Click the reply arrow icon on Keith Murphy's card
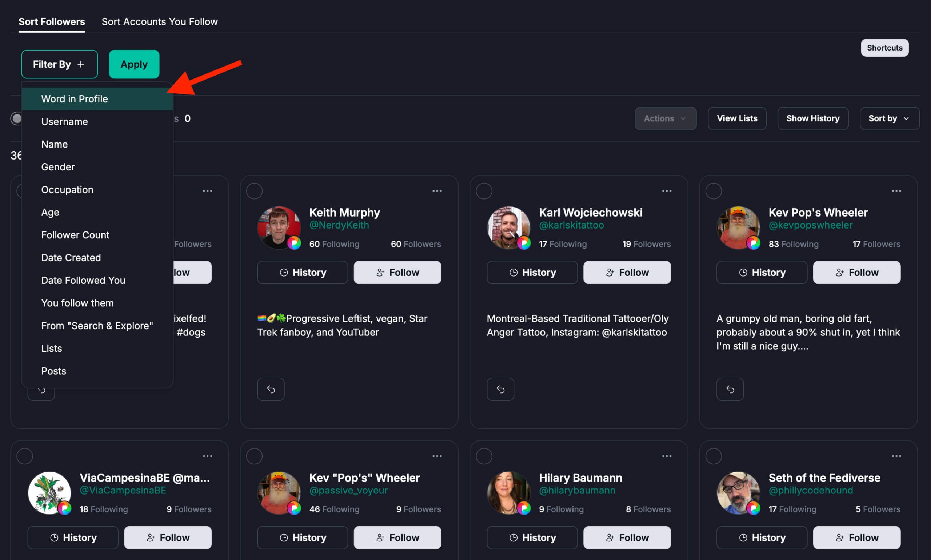Screen dimensions: 931x560 (271, 389)
